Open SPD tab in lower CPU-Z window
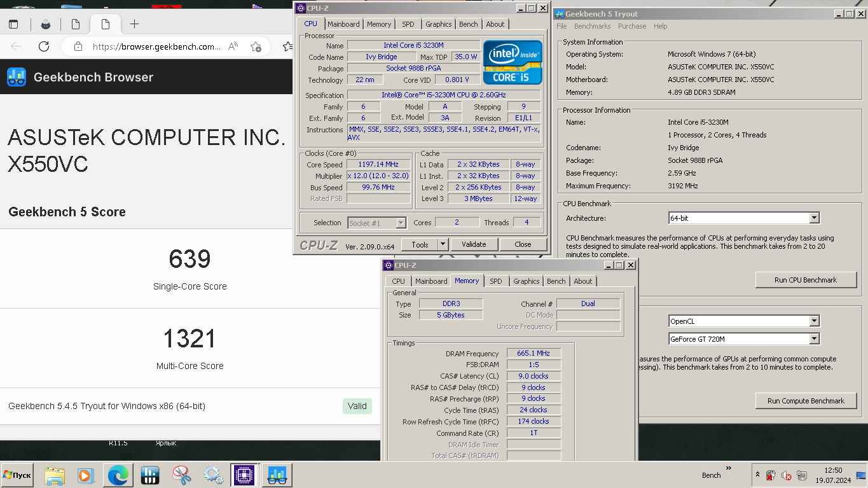 (496, 281)
